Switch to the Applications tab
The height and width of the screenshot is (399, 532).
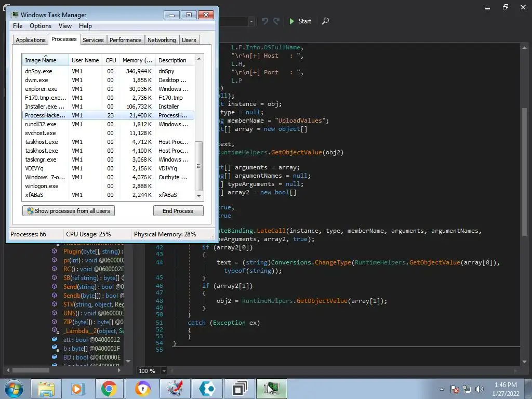point(31,40)
